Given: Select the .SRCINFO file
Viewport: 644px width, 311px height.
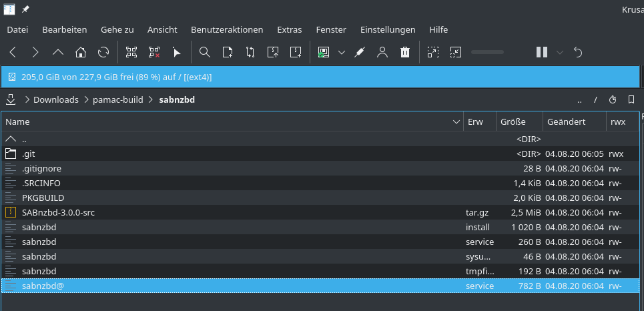Looking at the screenshot, I should (320, 184).
